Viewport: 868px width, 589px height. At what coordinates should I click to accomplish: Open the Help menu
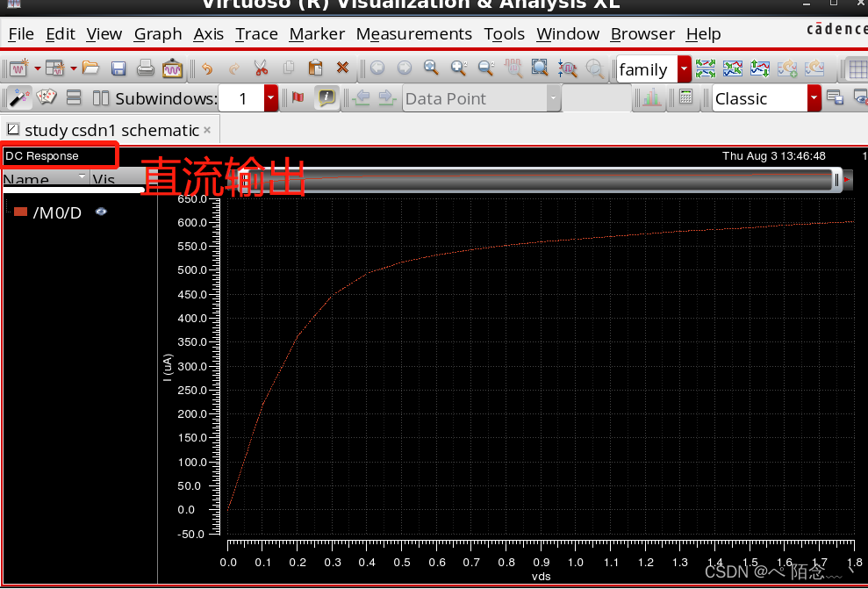pyautogui.click(x=703, y=33)
